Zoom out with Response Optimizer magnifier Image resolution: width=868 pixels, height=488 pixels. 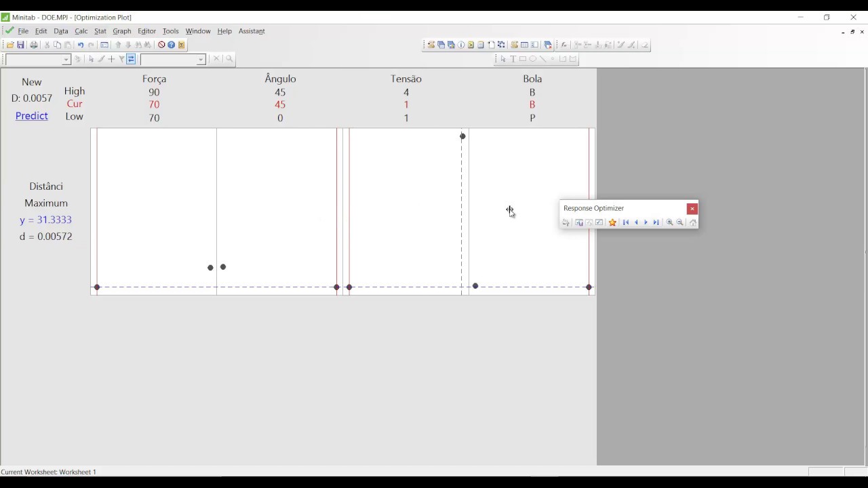679,222
